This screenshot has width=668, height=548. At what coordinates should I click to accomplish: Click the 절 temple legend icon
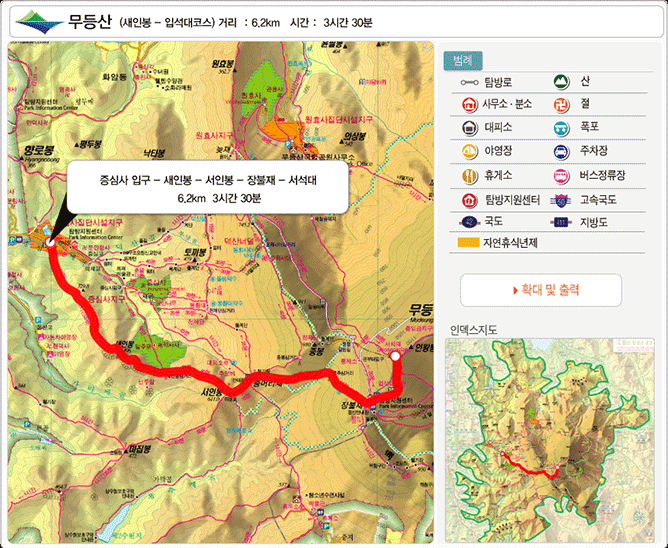coord(561,104)
